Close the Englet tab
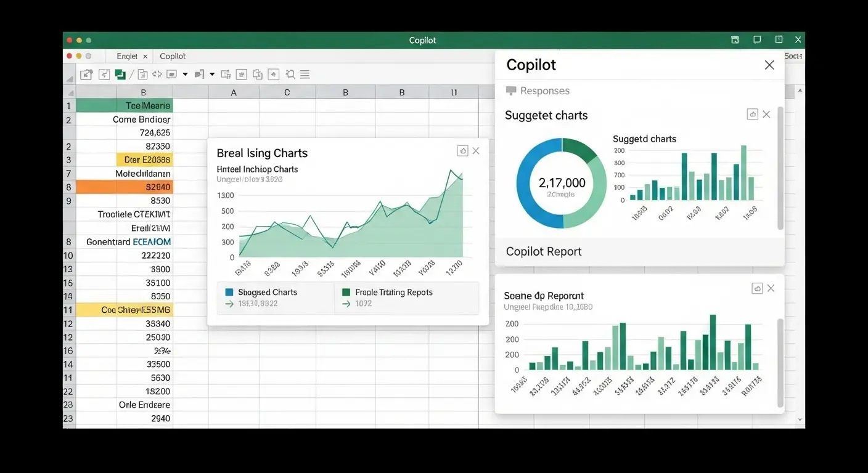This screenshot has height=473, width=868. click(145, 56)
